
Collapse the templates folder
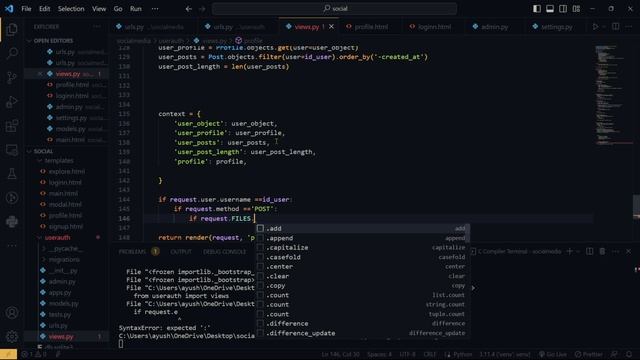[40, 161]
